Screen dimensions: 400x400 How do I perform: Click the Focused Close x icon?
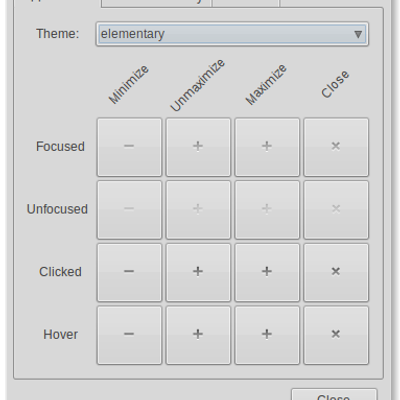(336, 147)
